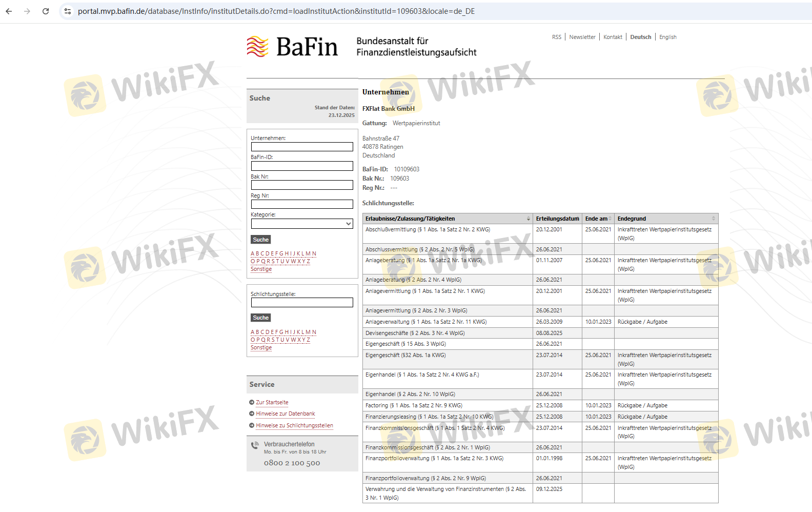The image size is (812, 512).
Task: Click into the BaFin-ID input field
Action: (302, 166)
